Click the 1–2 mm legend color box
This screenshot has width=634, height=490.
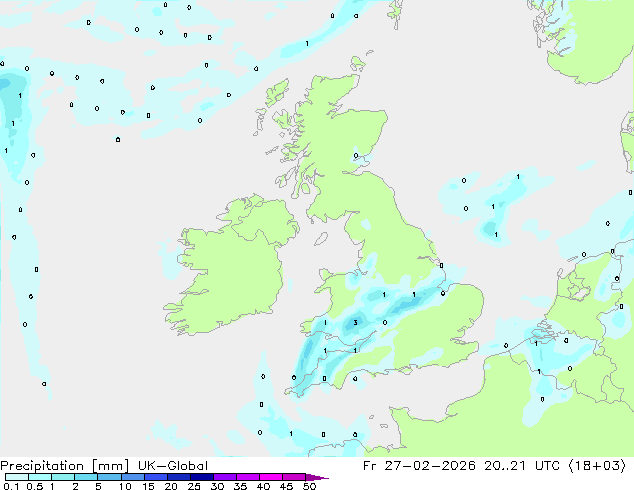tap(63, 477)
